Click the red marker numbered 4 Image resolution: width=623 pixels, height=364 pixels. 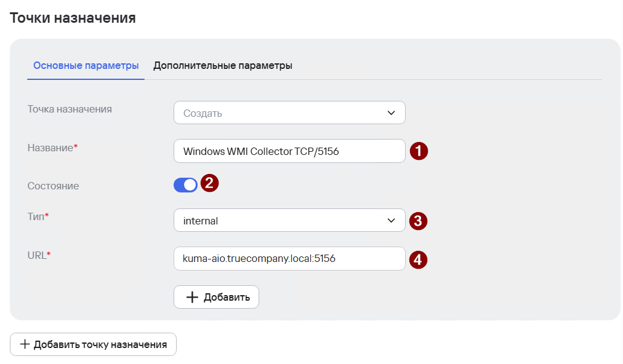click(418, 259)
